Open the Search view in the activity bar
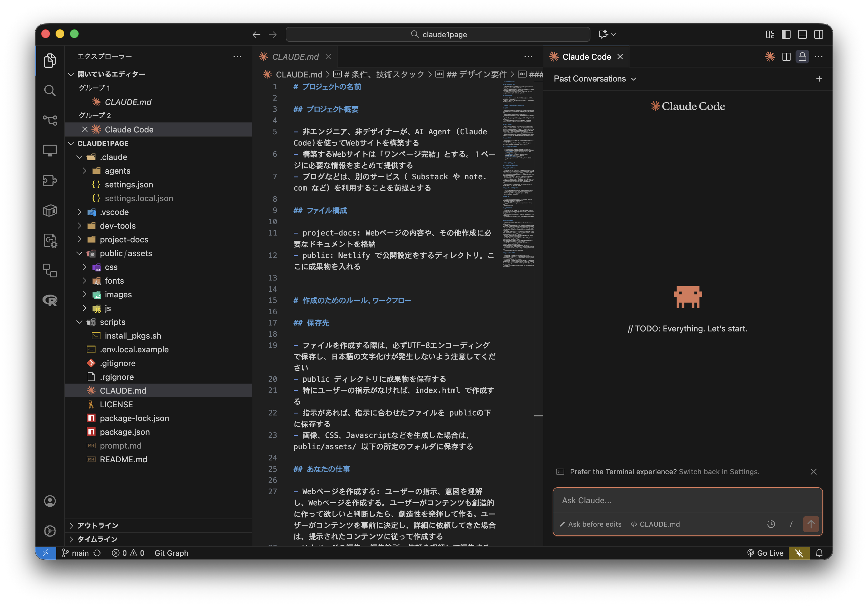 [50, 90]
